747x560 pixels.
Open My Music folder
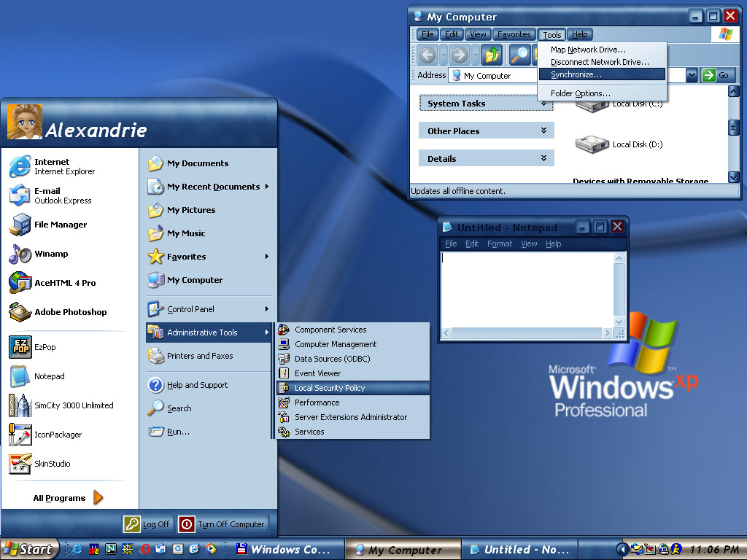pos(208,233)
